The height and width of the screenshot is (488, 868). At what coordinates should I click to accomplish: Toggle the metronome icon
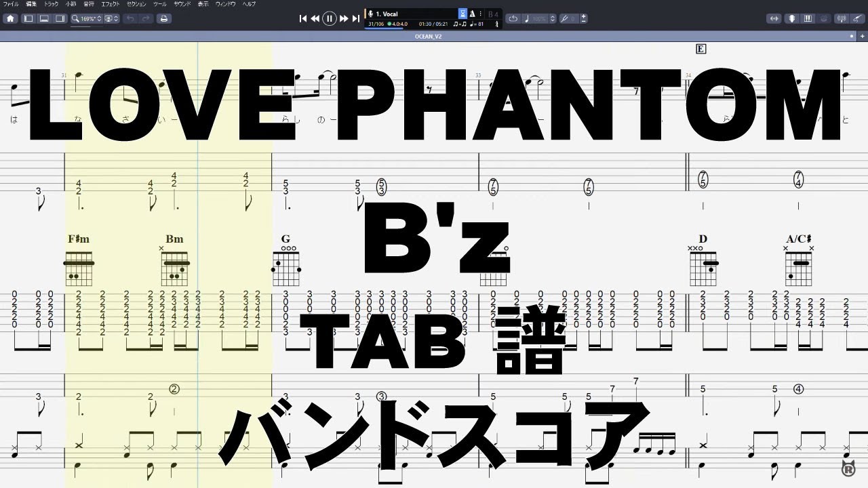coord(472,14)
